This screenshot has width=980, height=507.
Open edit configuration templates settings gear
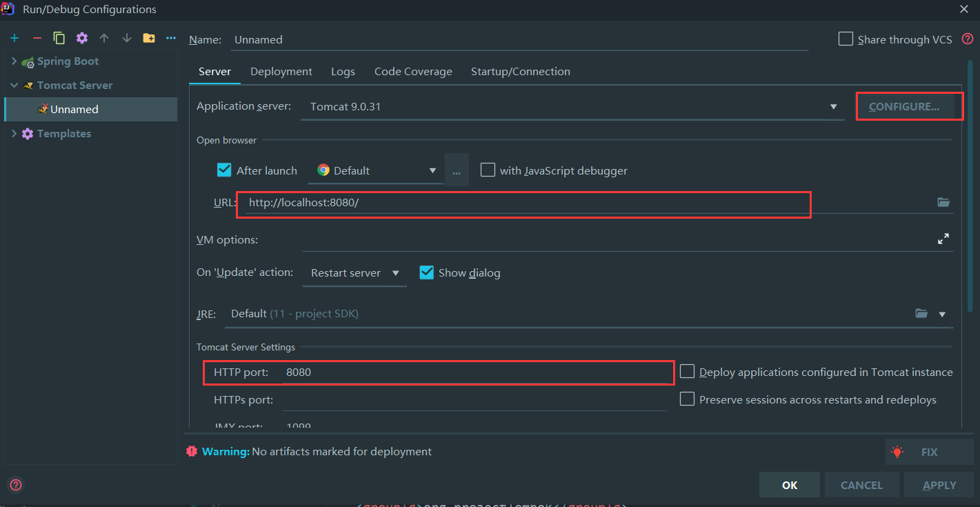81,38
